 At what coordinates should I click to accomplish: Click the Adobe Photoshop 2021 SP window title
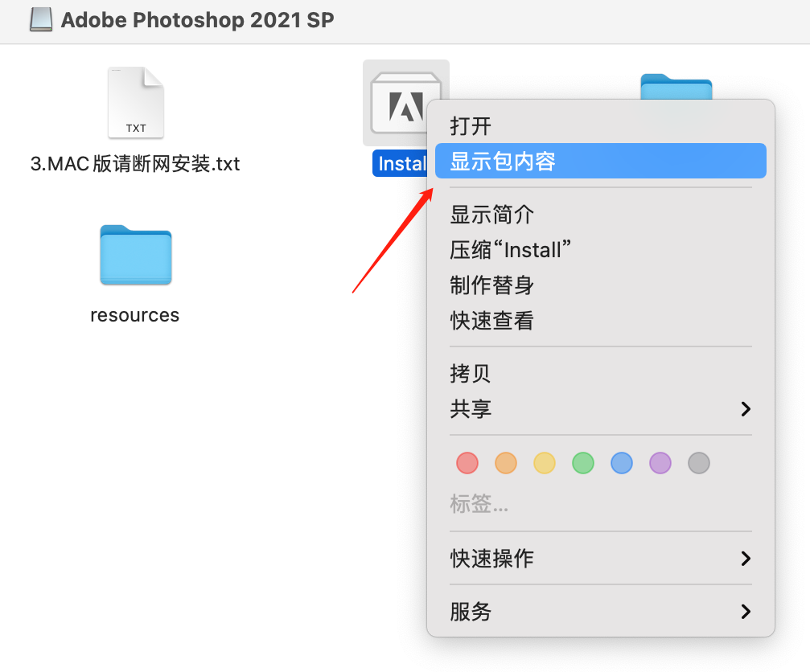point(197,20)
